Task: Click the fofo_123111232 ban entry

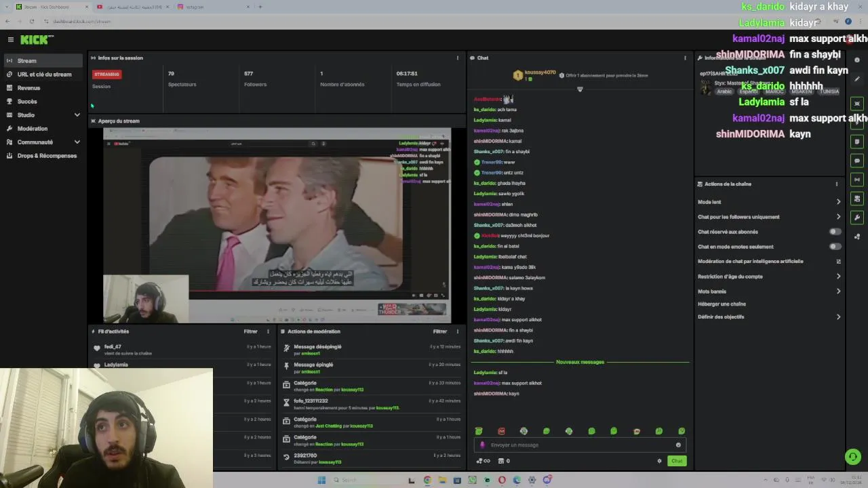Action: pos(372,405)
